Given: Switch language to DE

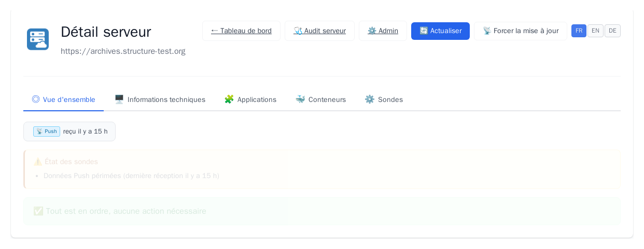Looking at the screenshot, I should [x=612, y=31].
